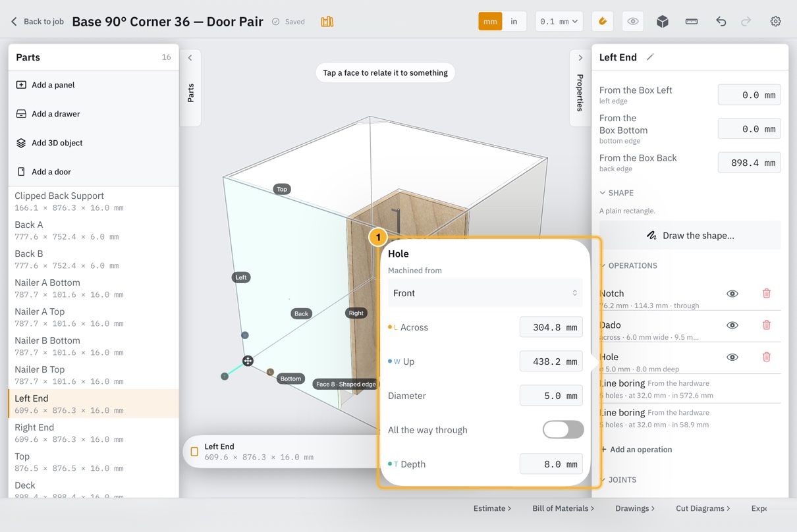Delete the Dado operation with its trash icon
The image size is (797, 532).
pyautogui.click(x=767, y=325)
